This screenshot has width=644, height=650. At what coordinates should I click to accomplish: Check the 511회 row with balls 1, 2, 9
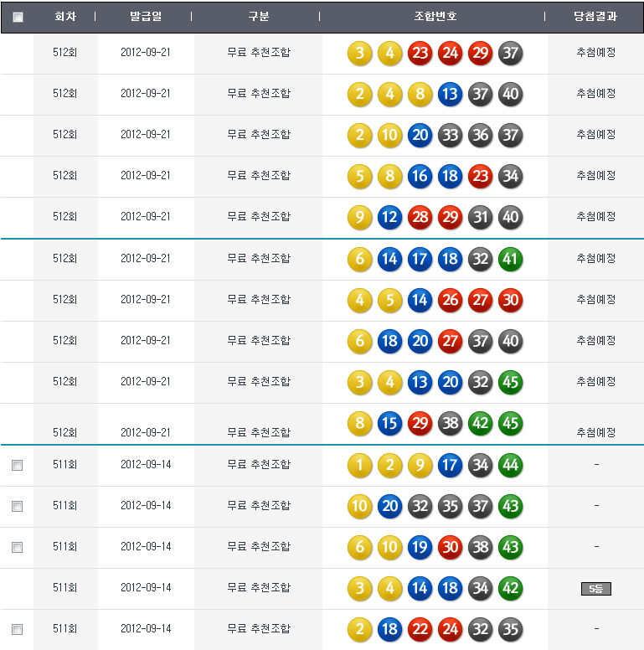point(18,465)
